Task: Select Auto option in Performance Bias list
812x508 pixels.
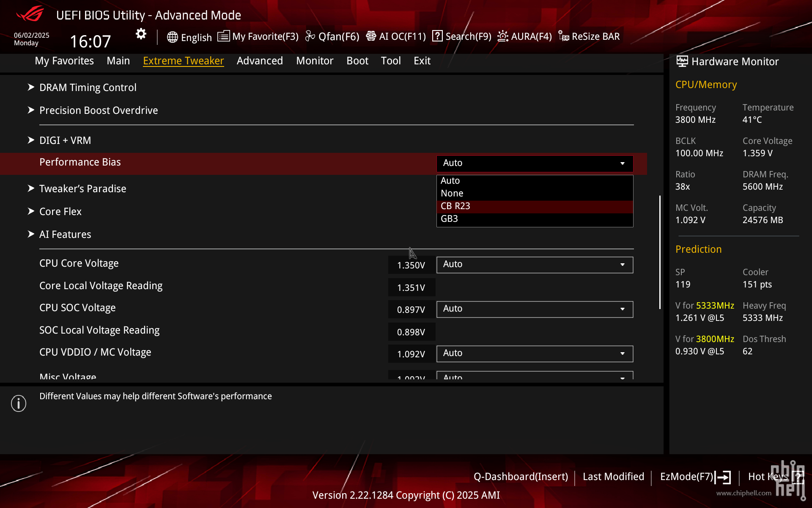Action: pyautogui.click(x=535, y=181)
